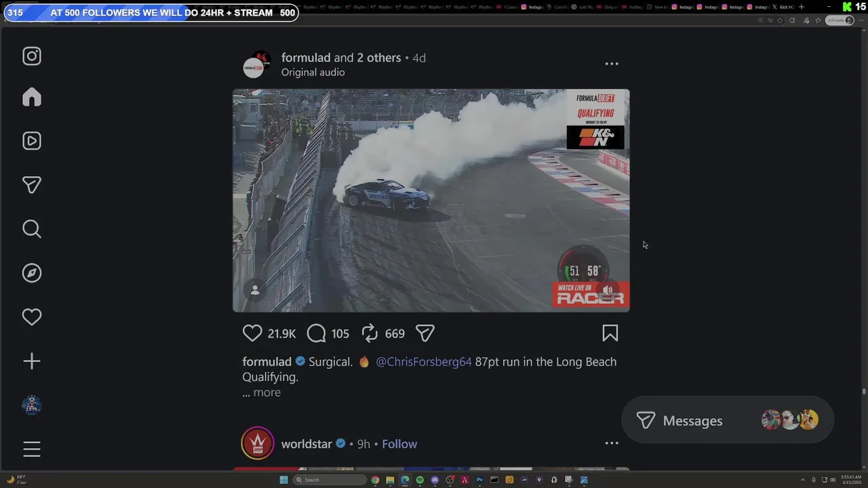Open Reels from the sidebar
The height and width of the screenshot is (488, 868).
click(x=32, y=141)
